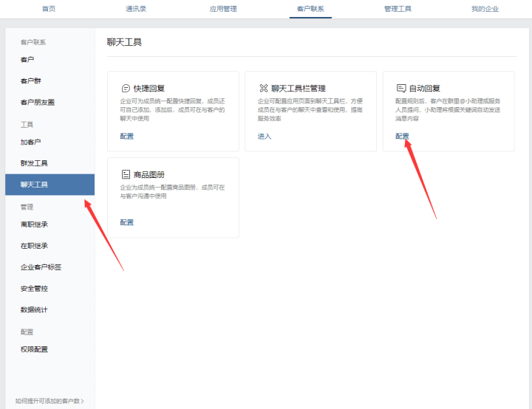This screenshot has width=532, height=409.
Task: Click the 聊天工具栏管理 card title
Action: (299, 89)
